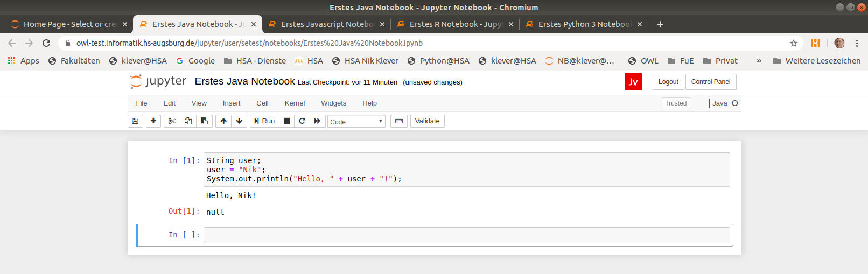Open the Code cell type dropdown
Image resolution: width=868 pixels, height=274 pixels.
pos(356,122)
